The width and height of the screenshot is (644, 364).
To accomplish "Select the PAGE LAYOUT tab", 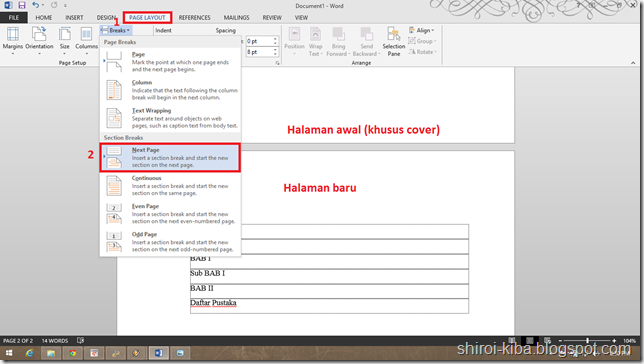I will [147, 18].
